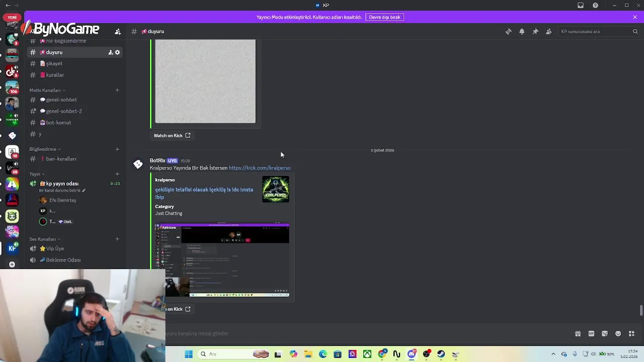
Task: Create channel in Metin Kanalları category
Action: coord(117,90)
